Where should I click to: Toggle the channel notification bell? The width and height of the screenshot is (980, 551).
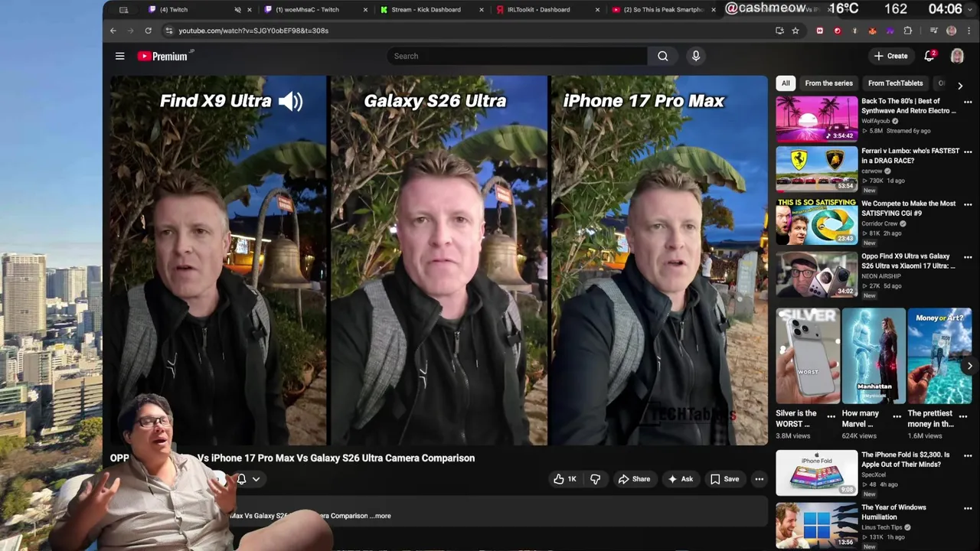pos(241,479)
